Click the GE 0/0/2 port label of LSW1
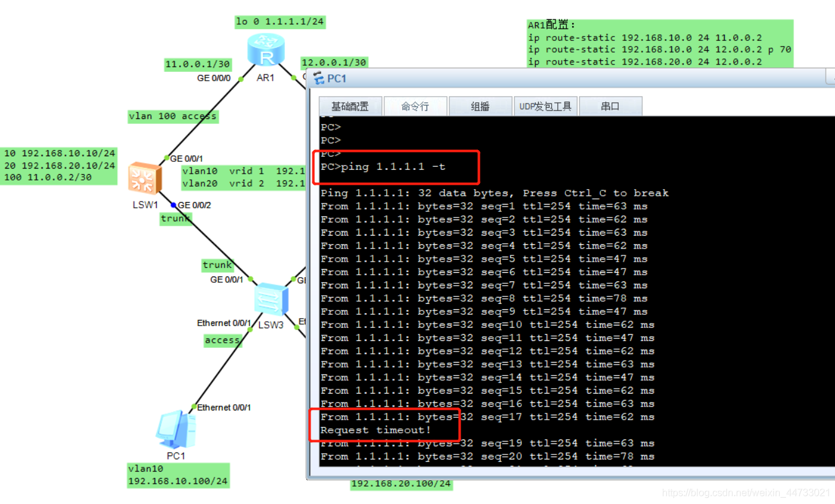 [194, 205]
